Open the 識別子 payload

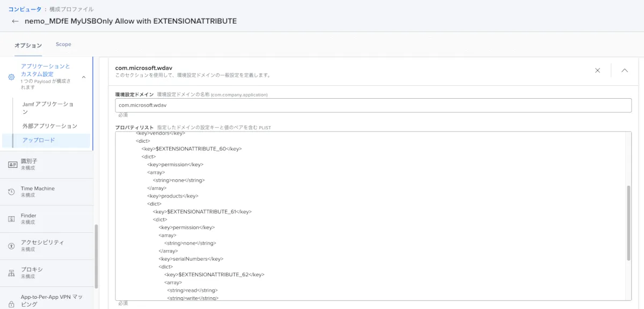(46, 164)
